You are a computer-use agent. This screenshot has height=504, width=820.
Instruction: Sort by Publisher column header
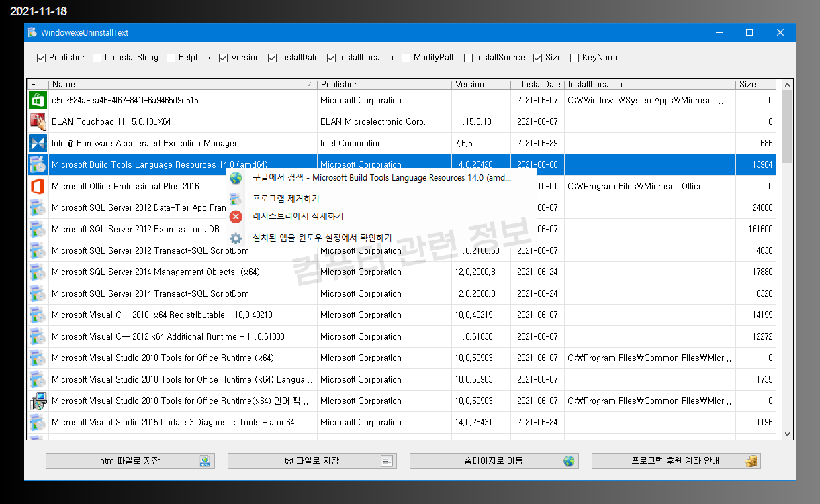(384, 85)
